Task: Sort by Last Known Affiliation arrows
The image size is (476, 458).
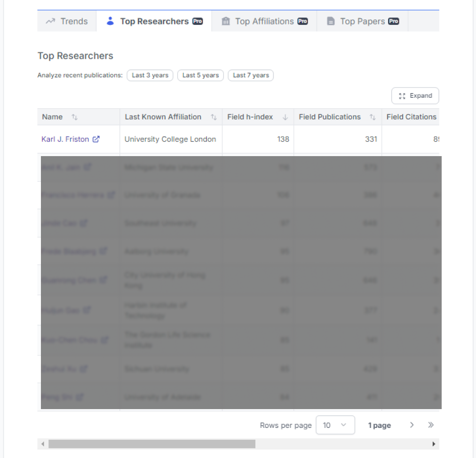Action: pyautogui.click(x=214, y=117)
